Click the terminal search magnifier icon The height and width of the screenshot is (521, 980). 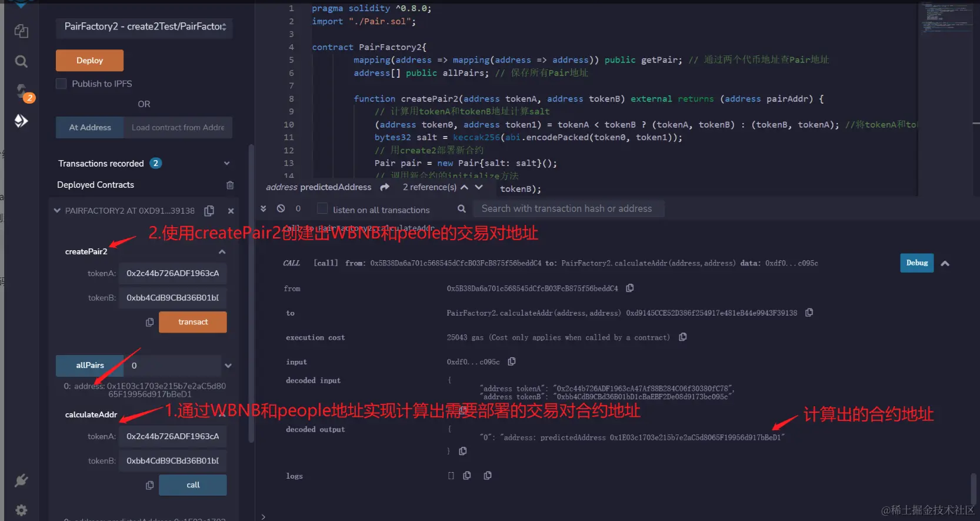click(x=462, y=208)
